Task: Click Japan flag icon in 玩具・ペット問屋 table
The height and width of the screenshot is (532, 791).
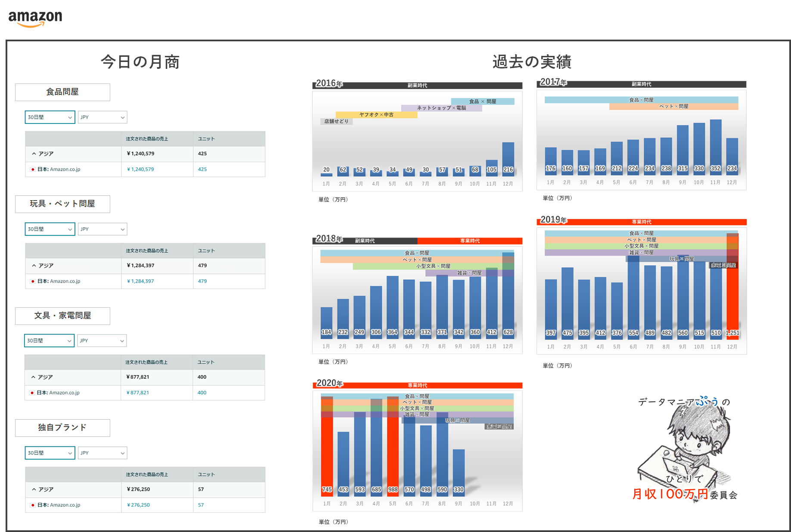Action: 33,281
